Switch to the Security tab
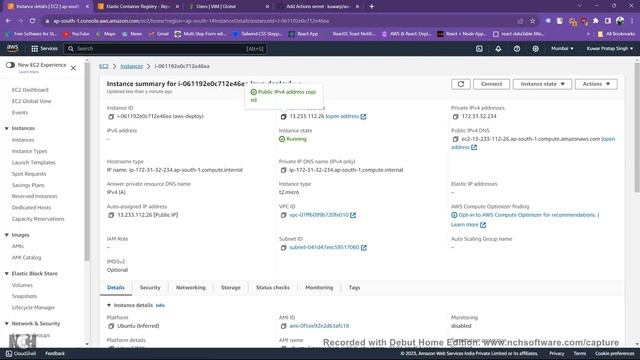 tap(150, 288)
